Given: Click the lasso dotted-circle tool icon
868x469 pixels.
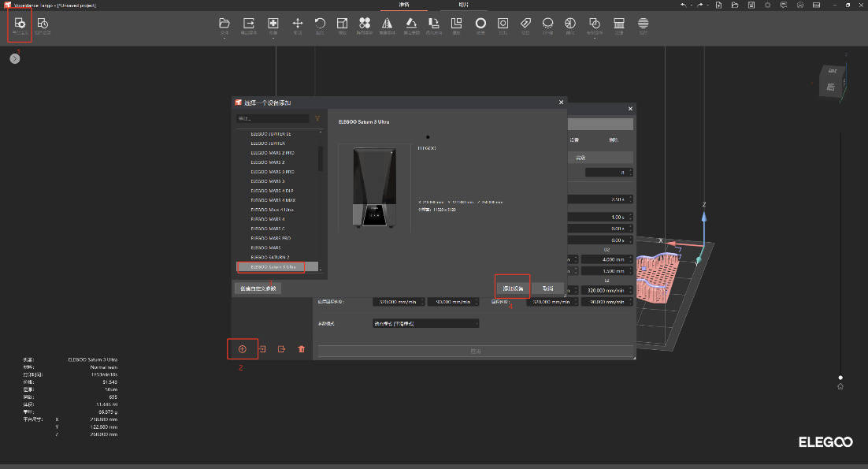Looking at the screenshot, I should (x=547, y=23).
